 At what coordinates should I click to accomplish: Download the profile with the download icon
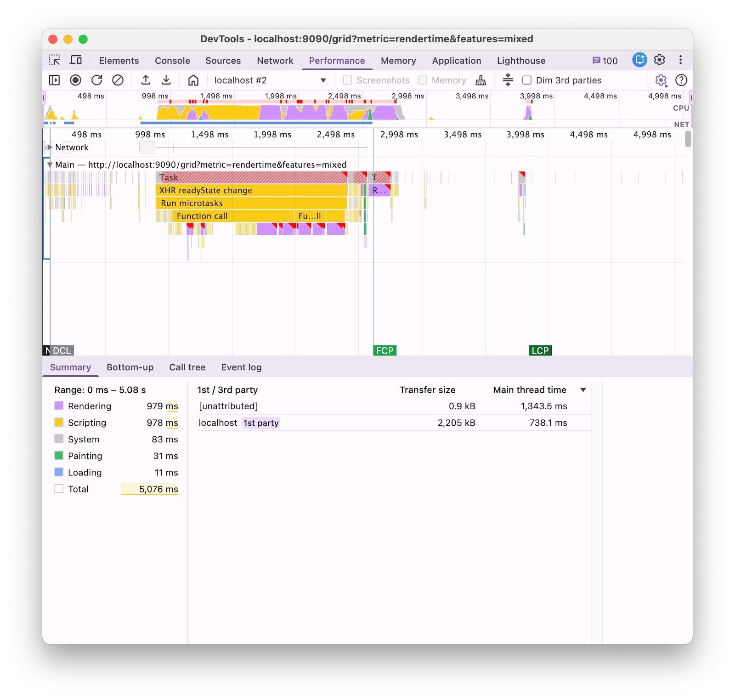click(x=166, y=80)
